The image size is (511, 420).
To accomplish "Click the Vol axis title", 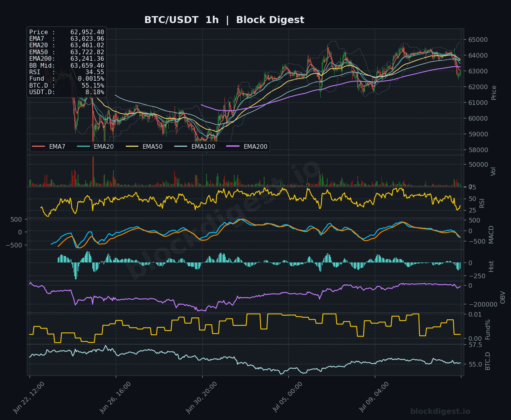I will (x=494, y=171).
